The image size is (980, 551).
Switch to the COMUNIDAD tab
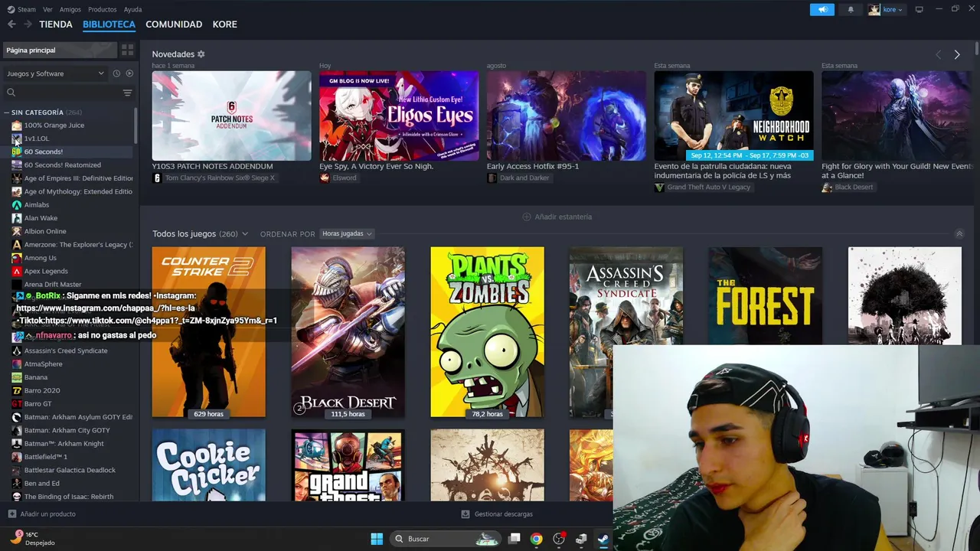(174, 24)
